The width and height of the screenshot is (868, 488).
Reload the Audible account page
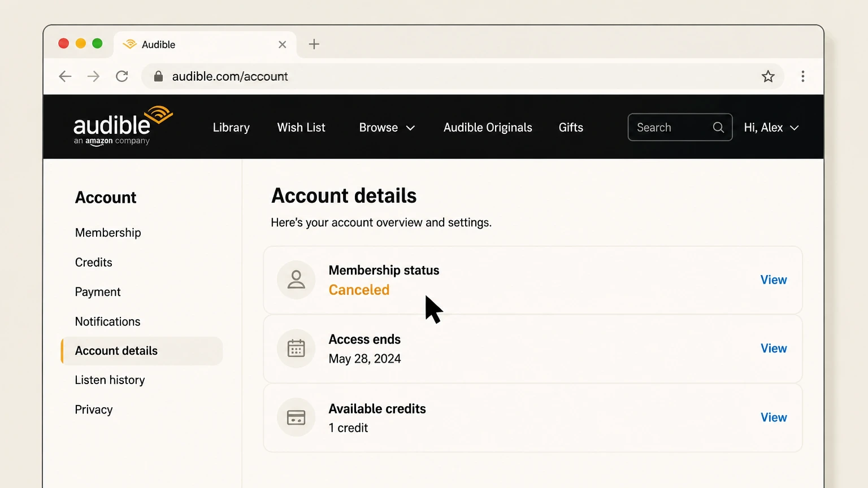tap(122, 76)
